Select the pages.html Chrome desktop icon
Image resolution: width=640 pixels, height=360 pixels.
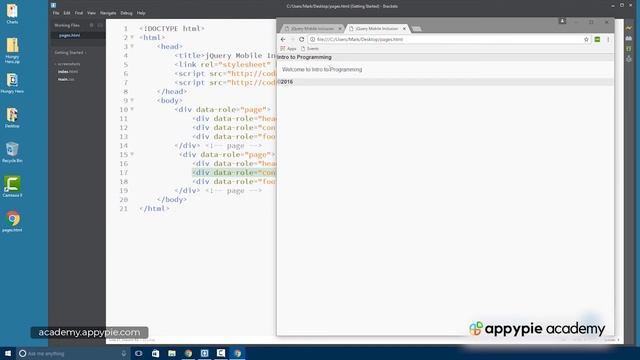[12, 222]
